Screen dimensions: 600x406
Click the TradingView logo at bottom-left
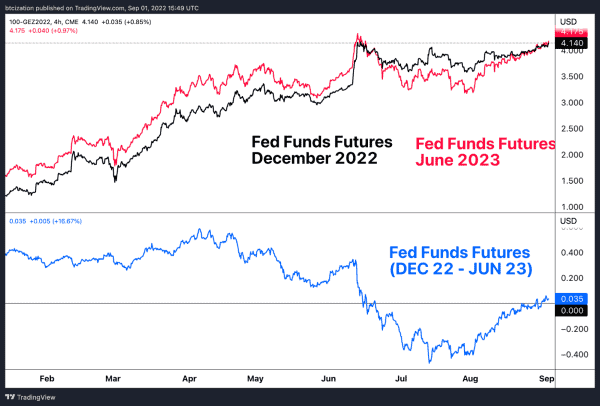coord(31,397)
